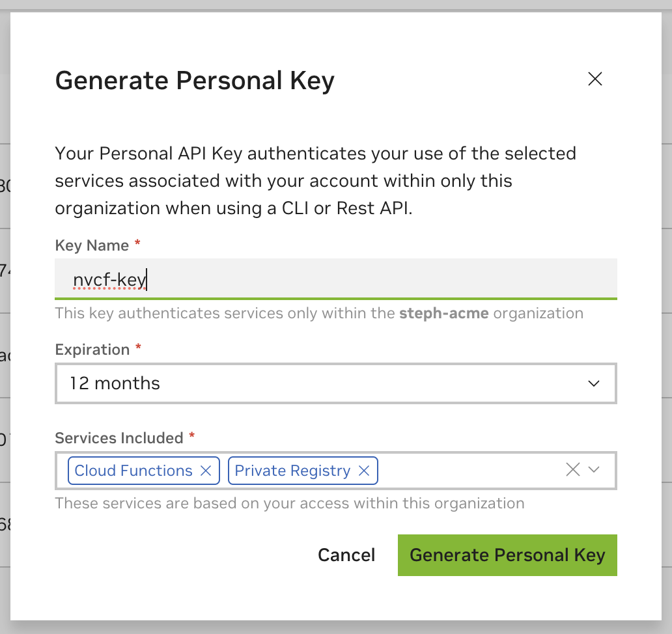Select the Cloud Functions chip label
Image resolution: width=672 pixels, height=634 pixels.
133,471
